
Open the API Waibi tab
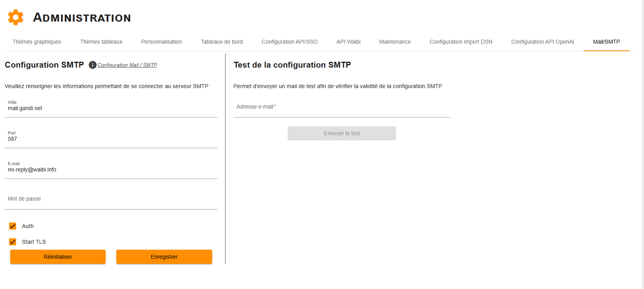tap(349, 42)
